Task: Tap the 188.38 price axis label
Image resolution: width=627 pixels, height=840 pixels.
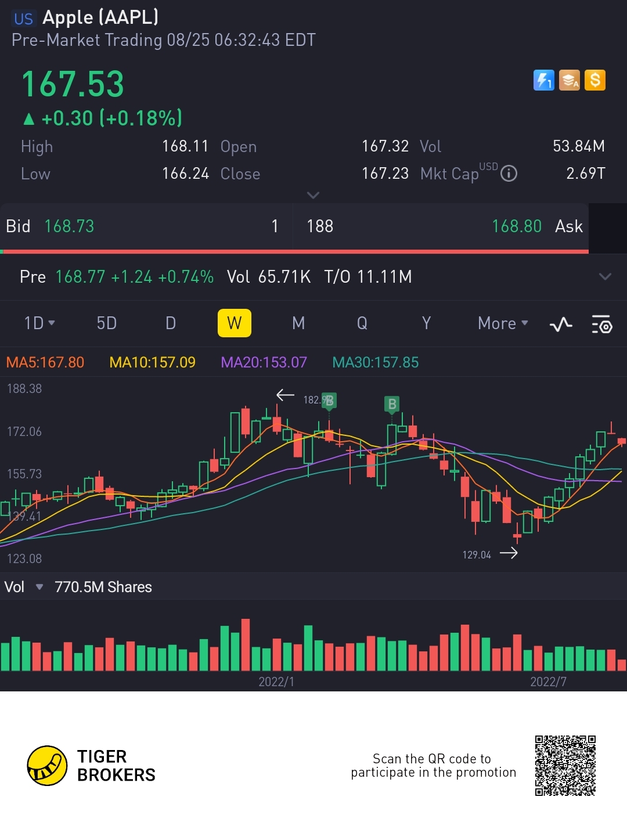Action: [x=24, y=389]
